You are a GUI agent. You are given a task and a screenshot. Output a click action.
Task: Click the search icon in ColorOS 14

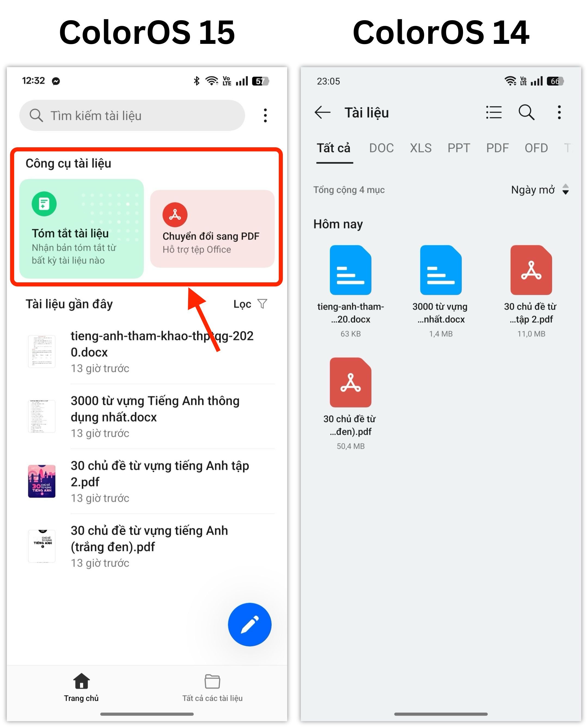pos(527,112)
